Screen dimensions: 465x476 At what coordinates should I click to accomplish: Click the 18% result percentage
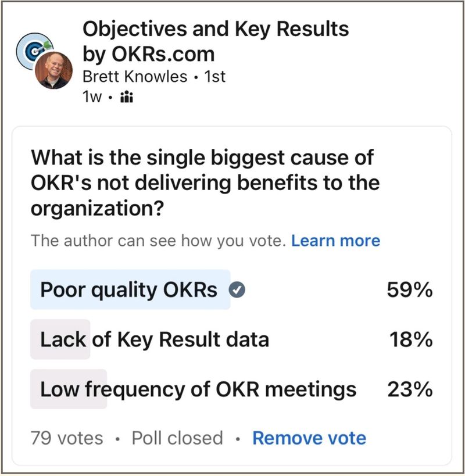pos(410,338)
